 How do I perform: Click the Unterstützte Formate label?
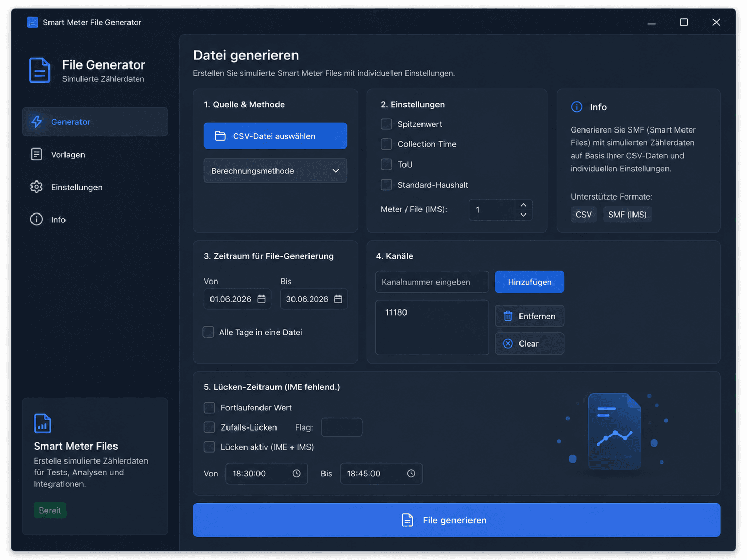[611, 196]
